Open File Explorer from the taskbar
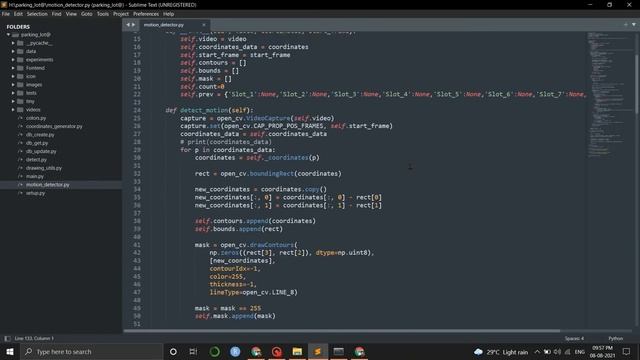This screenshot has width=640, height=360. click(x=297, y=351)
